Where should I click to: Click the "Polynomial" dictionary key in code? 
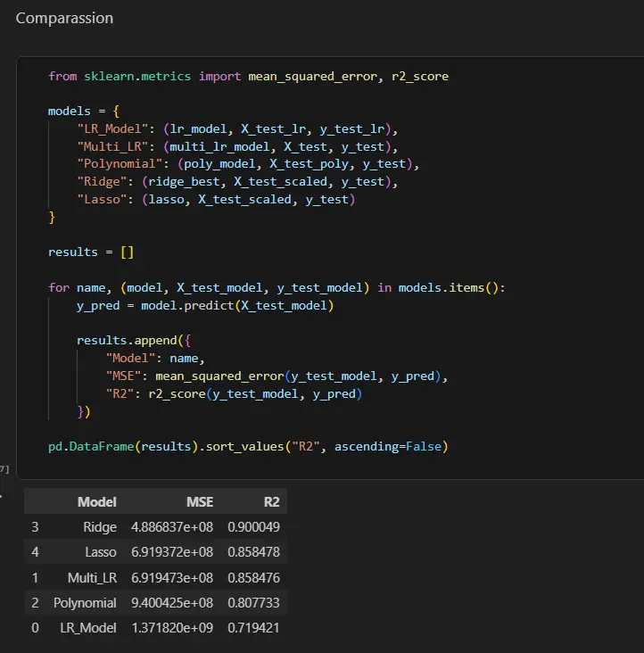click(x=120, y=163)
